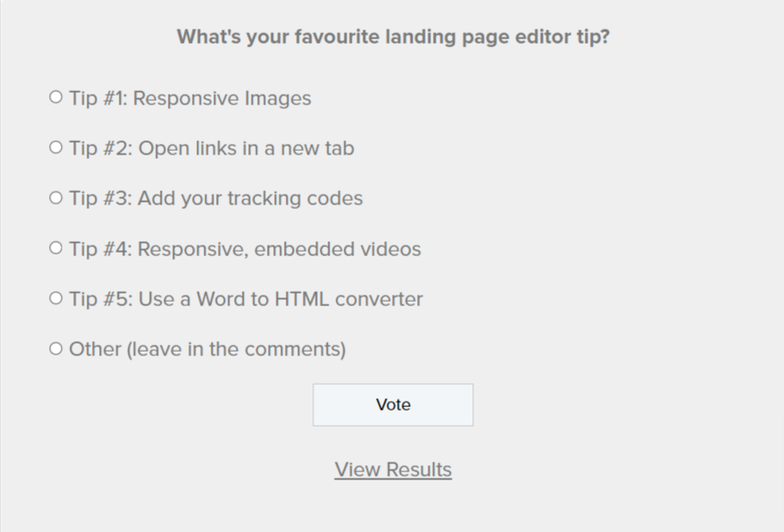Click the word "comments" in the Other option
This screenshot has height=532, width=784.
[x=298, y=349]
